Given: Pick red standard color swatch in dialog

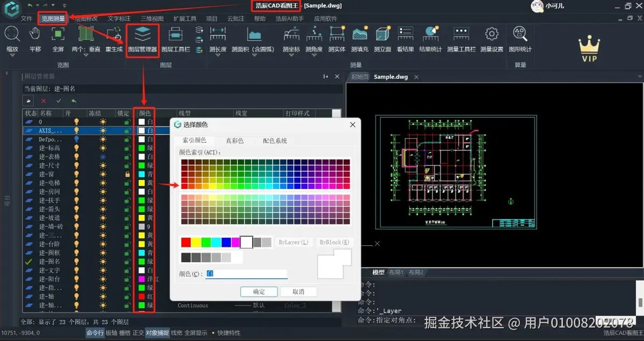Looking at the screenshot, I should [x=186, y=242].
